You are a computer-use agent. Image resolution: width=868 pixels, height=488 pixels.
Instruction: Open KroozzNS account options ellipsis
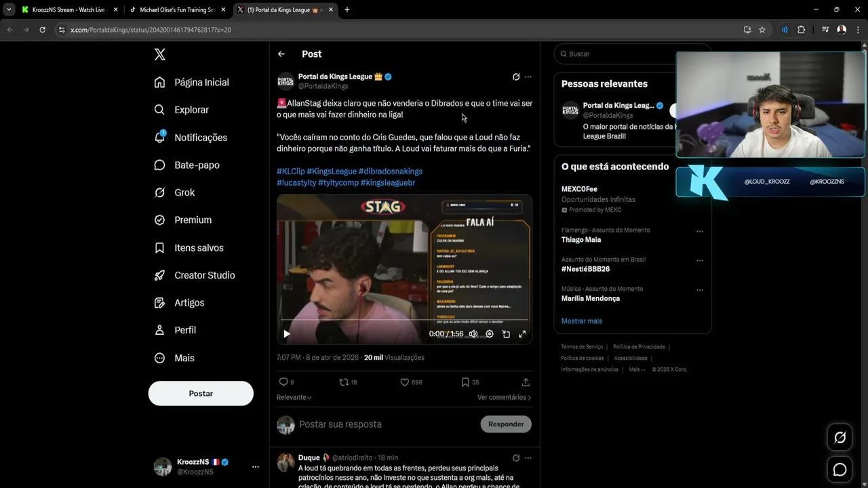tap(255, 466)
